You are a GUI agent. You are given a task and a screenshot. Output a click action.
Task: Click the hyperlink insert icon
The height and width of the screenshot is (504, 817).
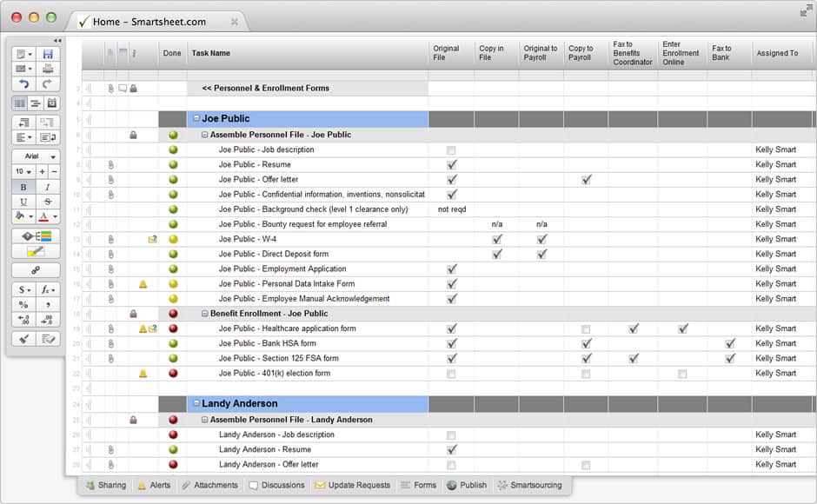[36, 270]
